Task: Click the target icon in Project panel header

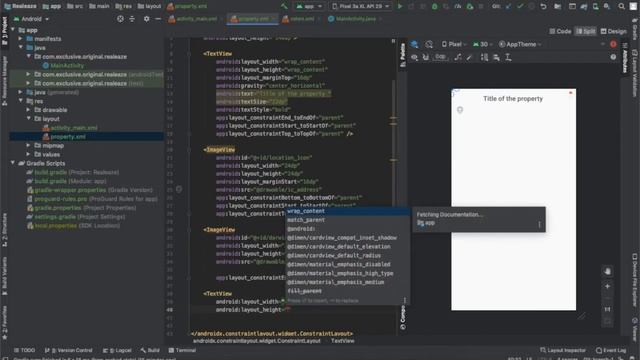Action: tap(120, 19)
